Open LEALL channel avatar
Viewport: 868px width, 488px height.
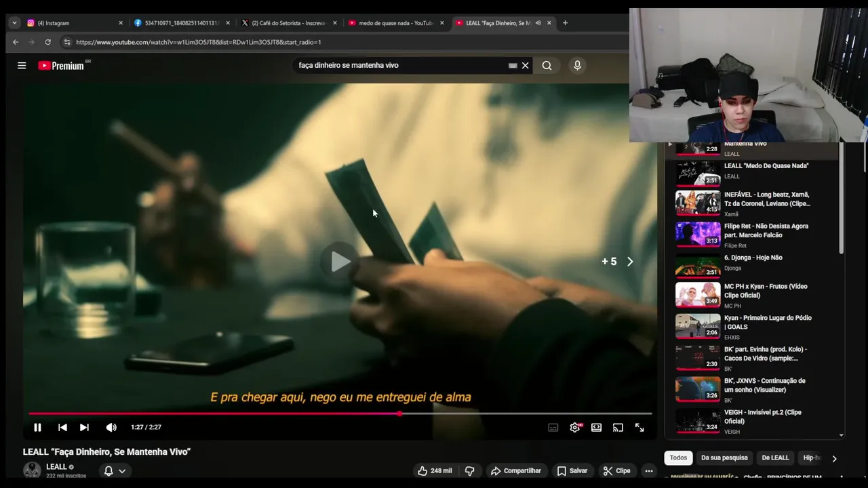(32, 471)
